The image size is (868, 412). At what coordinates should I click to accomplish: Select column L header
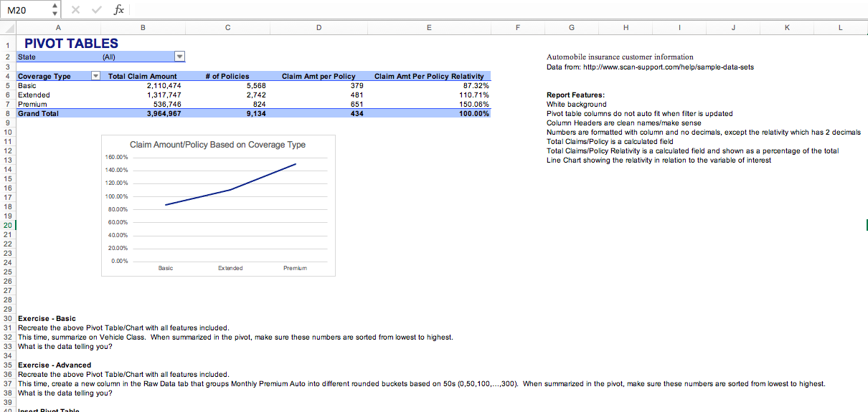[x=841, y=28]
